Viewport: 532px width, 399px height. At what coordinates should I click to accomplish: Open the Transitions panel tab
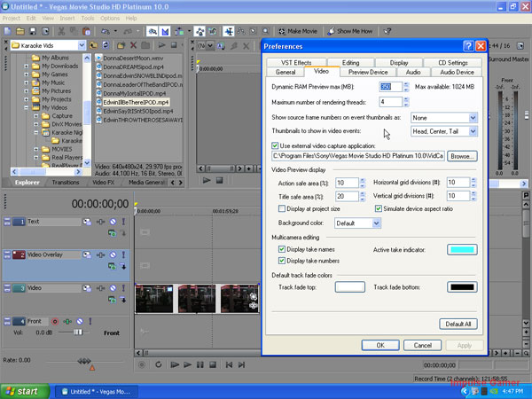pyautogui.click(x=66, y=183)
